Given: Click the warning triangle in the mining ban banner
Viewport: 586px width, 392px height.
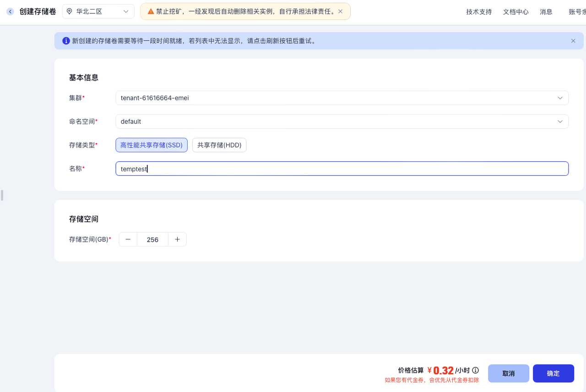Looking at the screenshot, I should [150, 11].
